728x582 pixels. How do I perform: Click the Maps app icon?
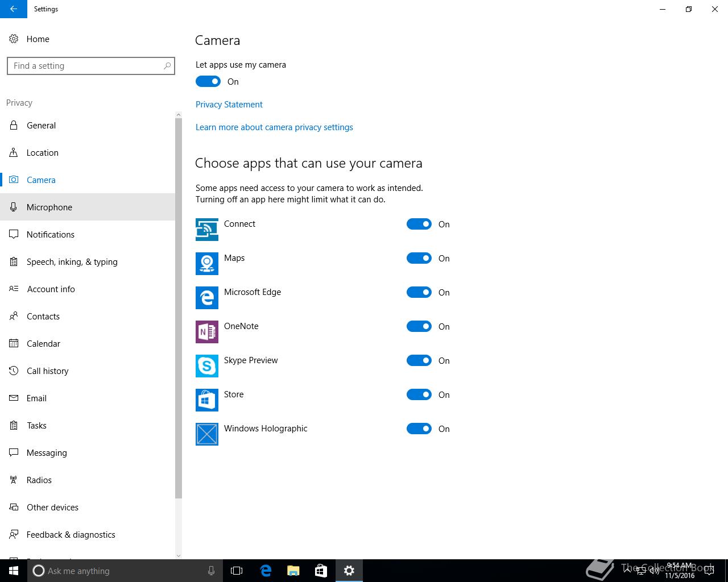207,264
